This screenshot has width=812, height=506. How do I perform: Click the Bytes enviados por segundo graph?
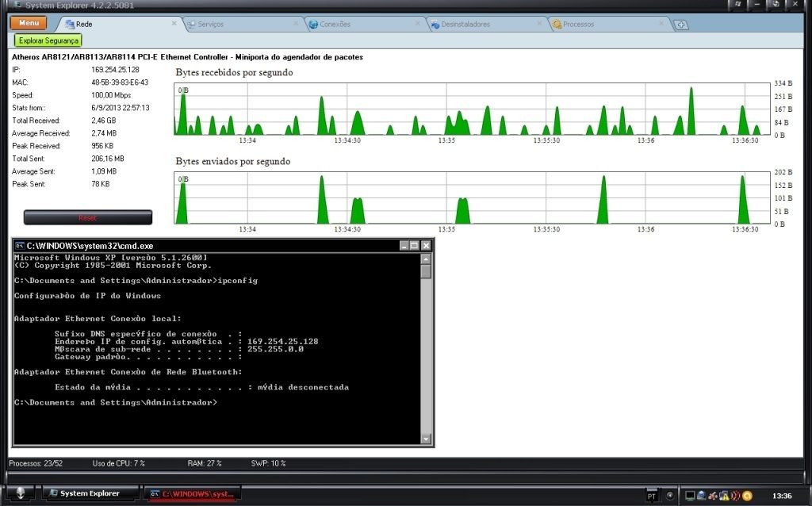click(x=472, y=197)
